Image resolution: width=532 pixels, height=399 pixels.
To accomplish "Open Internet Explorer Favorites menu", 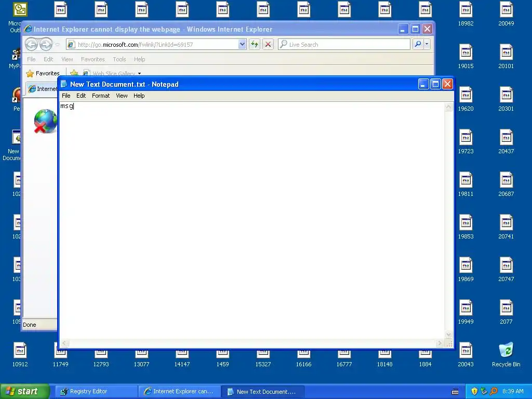I will coord(92,59).
